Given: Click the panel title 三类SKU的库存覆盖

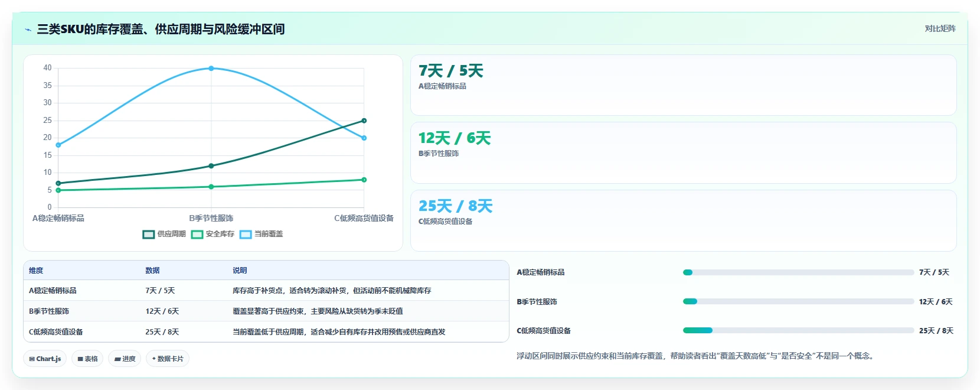Looking at the screenshot, I should tap(161, 29).
